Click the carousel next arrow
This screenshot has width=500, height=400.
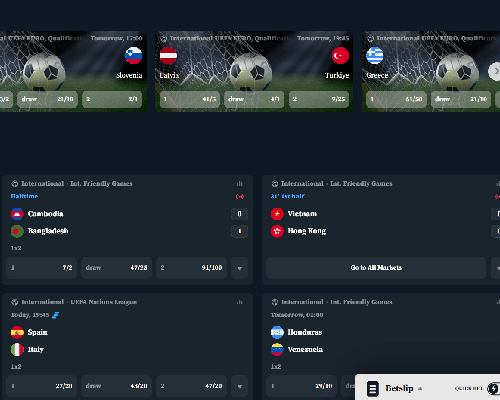(495, 71)
